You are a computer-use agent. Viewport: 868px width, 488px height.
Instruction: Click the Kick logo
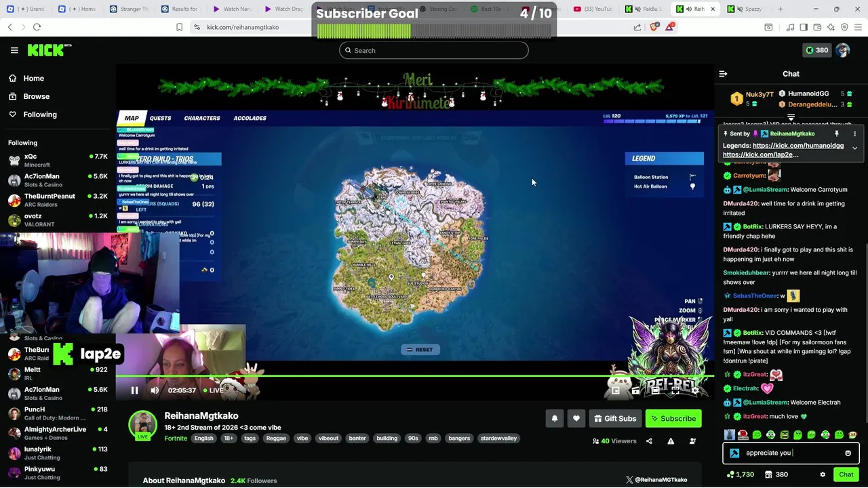(50, 50)
